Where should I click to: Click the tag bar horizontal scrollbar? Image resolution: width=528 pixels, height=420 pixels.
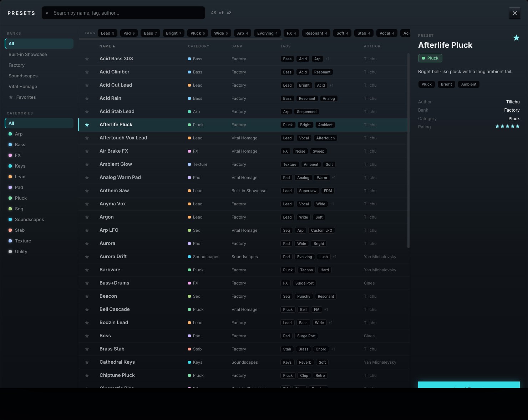[181, 39]
